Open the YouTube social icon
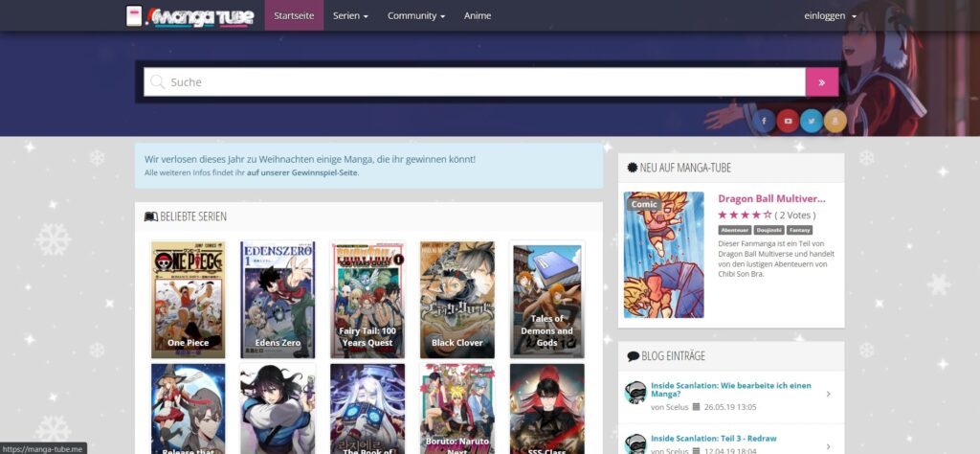 point(788,121)
